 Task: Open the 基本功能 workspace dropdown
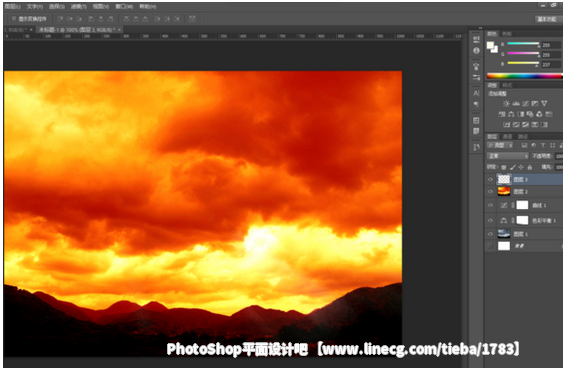547,19
